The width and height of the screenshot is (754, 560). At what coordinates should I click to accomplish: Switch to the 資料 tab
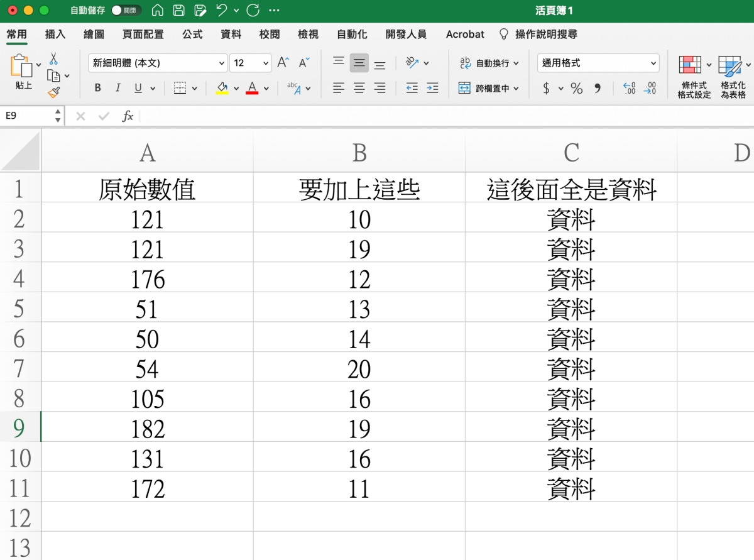click(231, 35)
